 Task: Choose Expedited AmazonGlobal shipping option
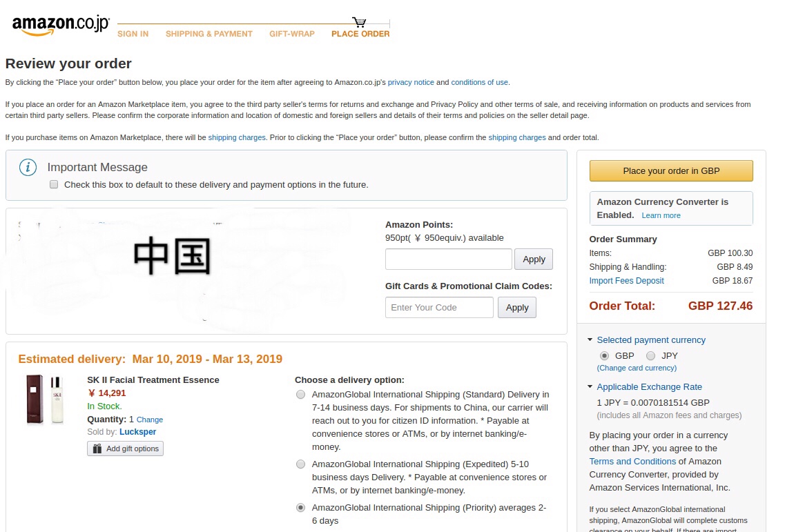(x=300, y=464)
